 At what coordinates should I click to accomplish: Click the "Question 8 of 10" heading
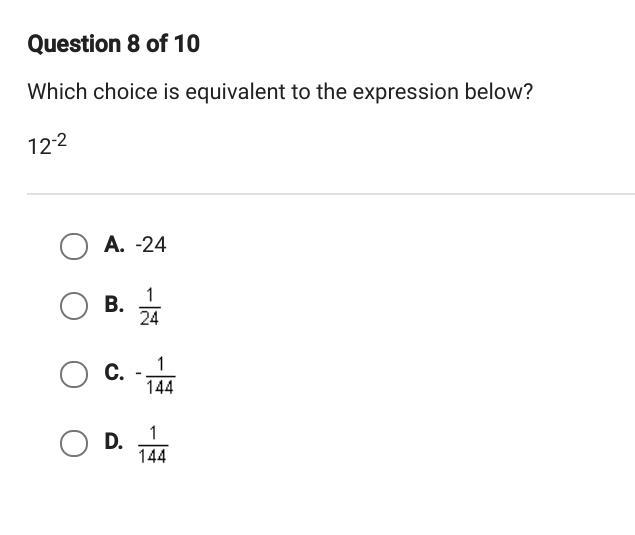click(x=113, y=44)
